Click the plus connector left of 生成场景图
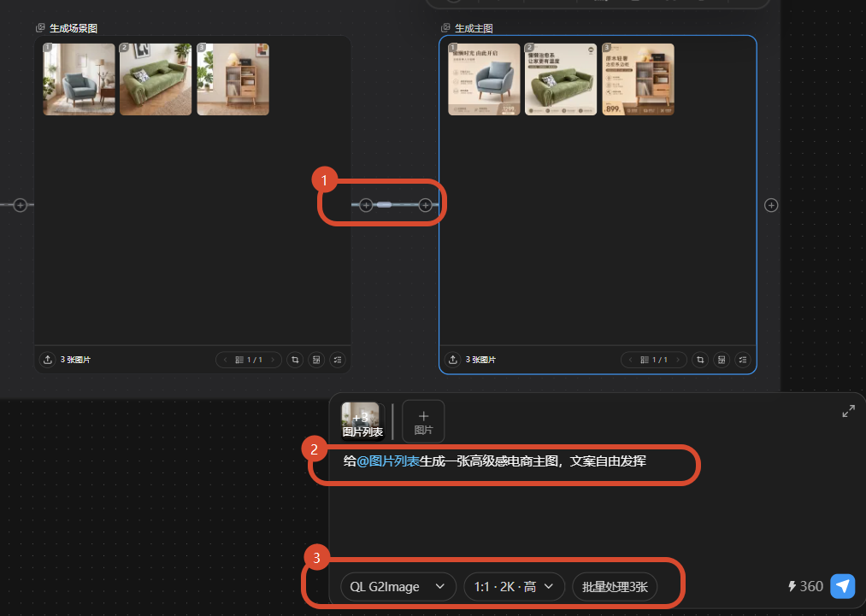This screenshot has width=866, height=616. (x=21, y=205)
